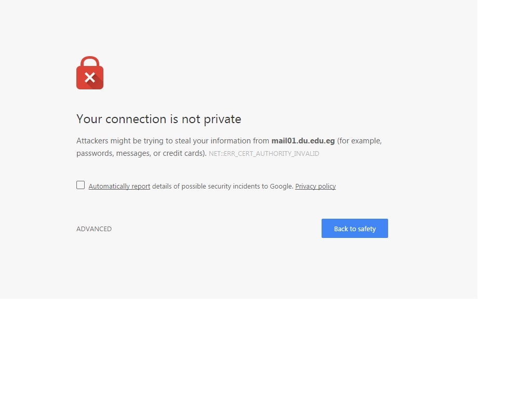Click the "Your connection is not private" heading
The image size is (532, 399).
pos(158,119)
